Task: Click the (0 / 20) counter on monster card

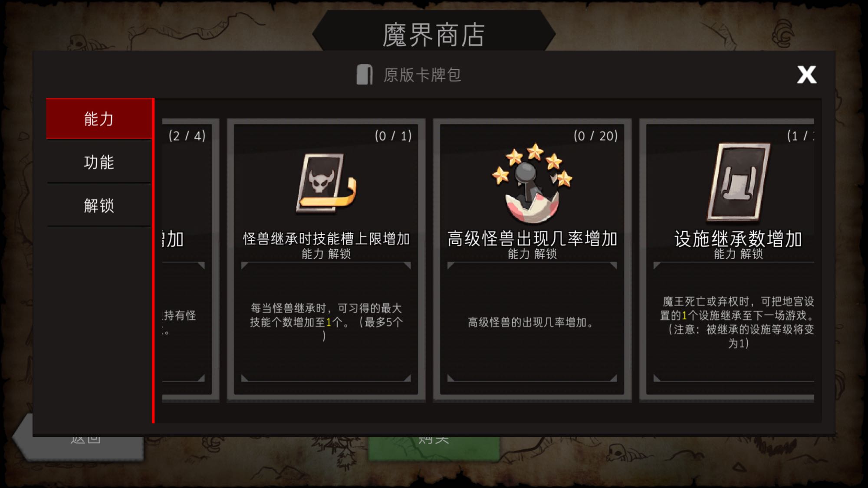Action: 595,136
